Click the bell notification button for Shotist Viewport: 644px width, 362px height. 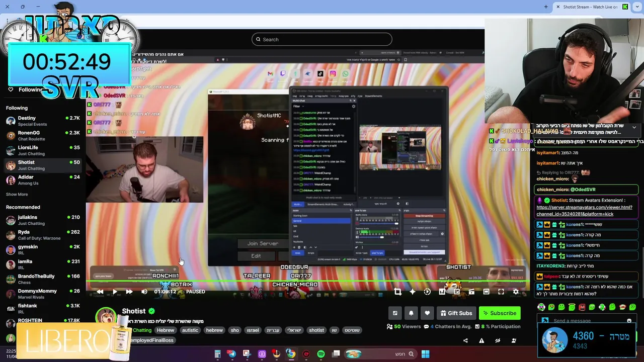pyautogui.click(x=411, y=313)
